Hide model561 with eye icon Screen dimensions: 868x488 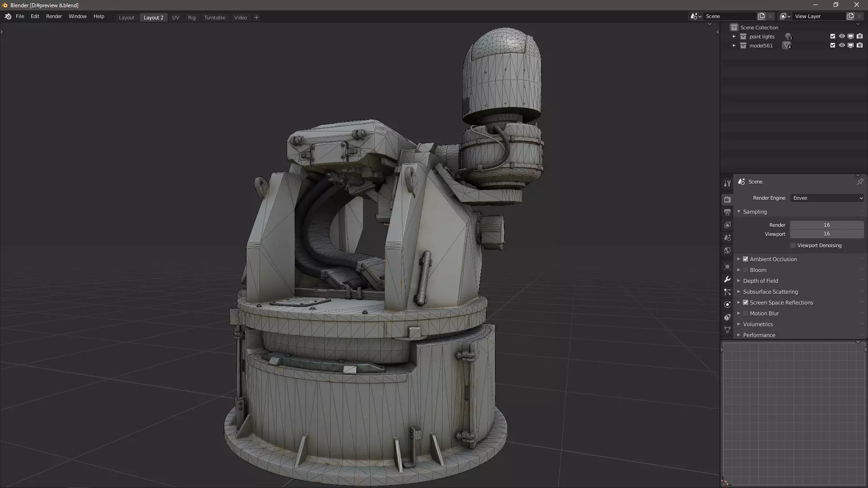point(842,45)
